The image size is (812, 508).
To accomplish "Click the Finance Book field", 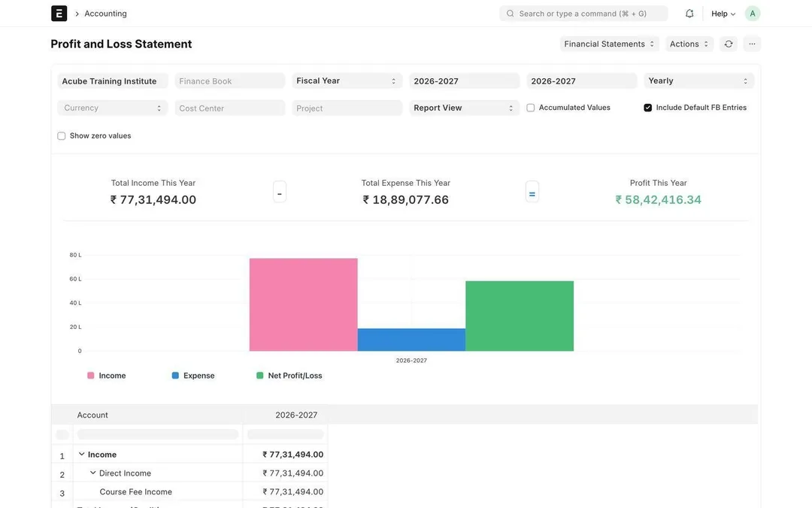I will click(x=229, y=81).
